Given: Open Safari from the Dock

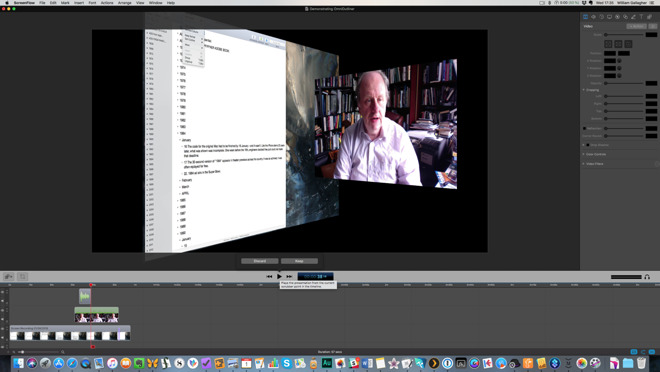Looking at the screenshot, I should (72, 363).
